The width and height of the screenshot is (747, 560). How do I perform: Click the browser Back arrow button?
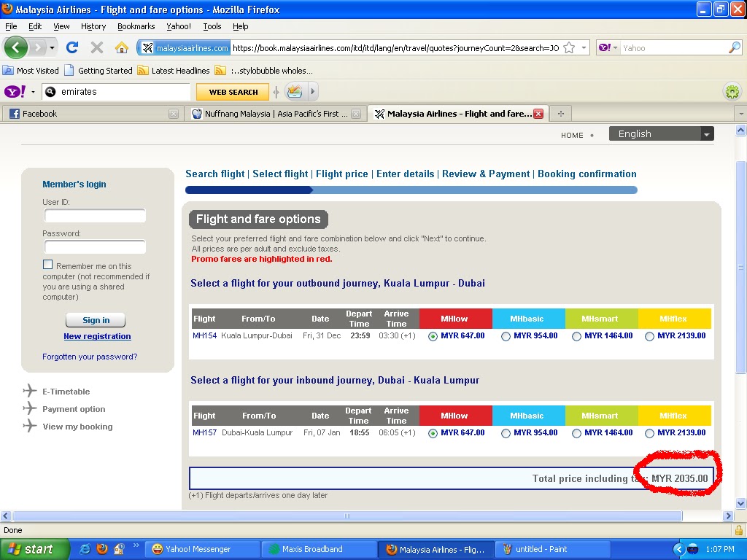pyautogui.click(x=15, y=47)
